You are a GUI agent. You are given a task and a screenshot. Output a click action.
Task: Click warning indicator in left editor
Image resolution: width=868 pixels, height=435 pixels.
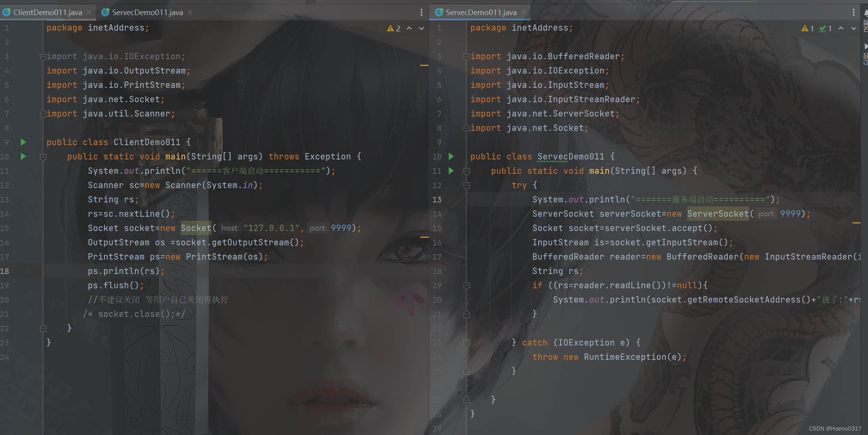pyautogui.click(x=393, y=29)
